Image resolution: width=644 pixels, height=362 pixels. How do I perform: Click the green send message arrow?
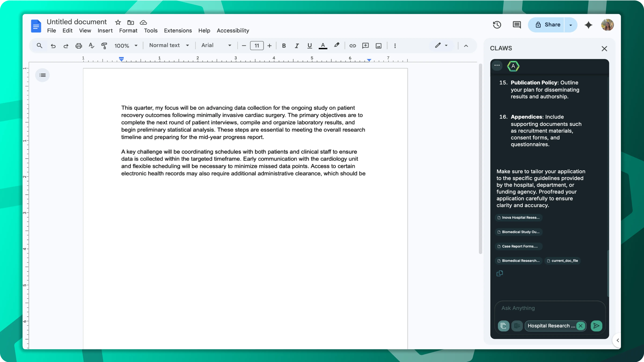point(596,326)
